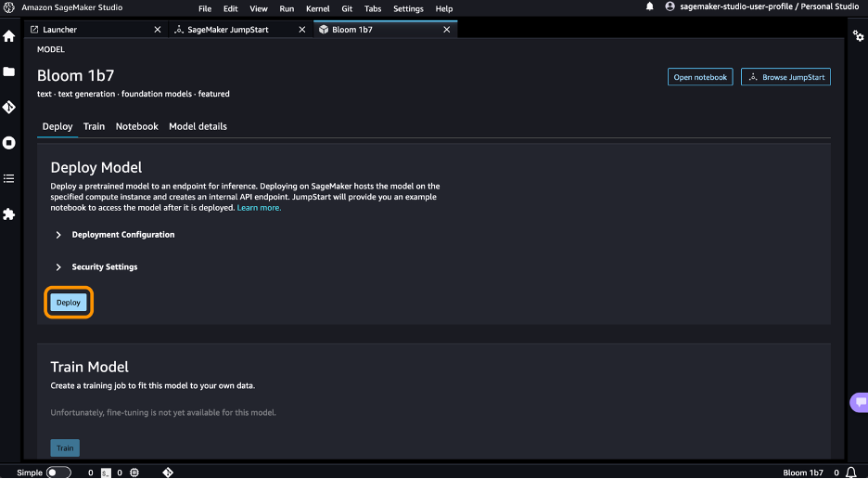The image size is (868, 479).
Task: Open the View menu
Action: tap(259, 9)
